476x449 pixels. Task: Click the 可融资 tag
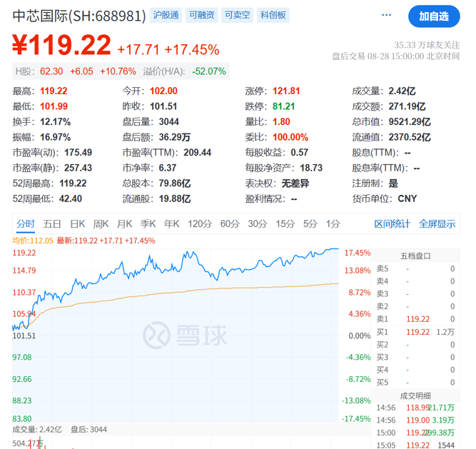click(201, 15)
